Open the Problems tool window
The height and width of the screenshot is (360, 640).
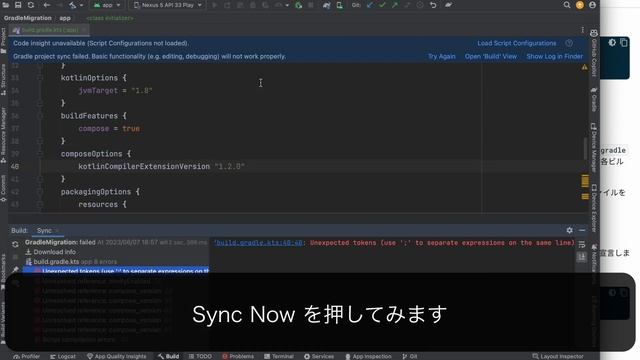[238, 356]
